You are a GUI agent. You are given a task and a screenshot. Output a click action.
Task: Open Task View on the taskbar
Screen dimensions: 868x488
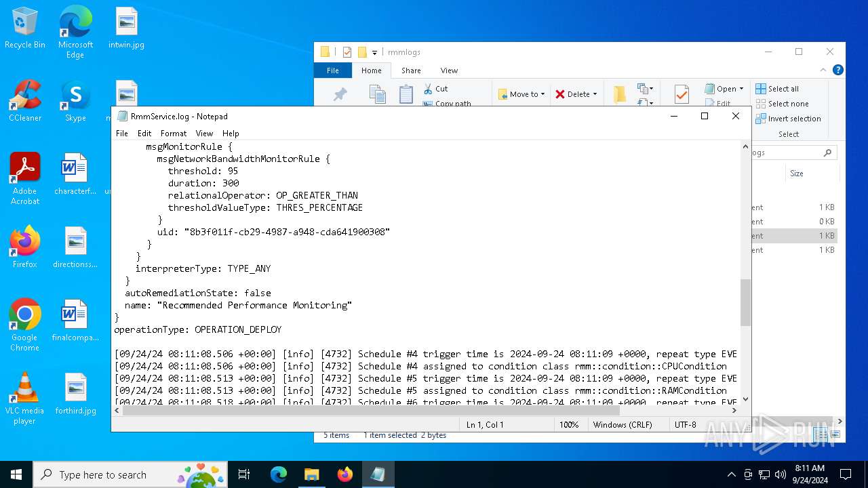tap(244, 474)
